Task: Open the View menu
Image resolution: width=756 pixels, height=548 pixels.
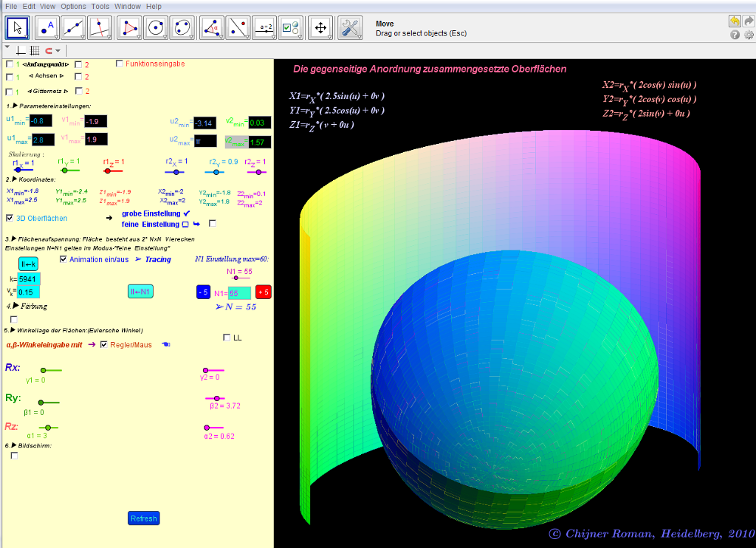Action: tap(47, 6)
